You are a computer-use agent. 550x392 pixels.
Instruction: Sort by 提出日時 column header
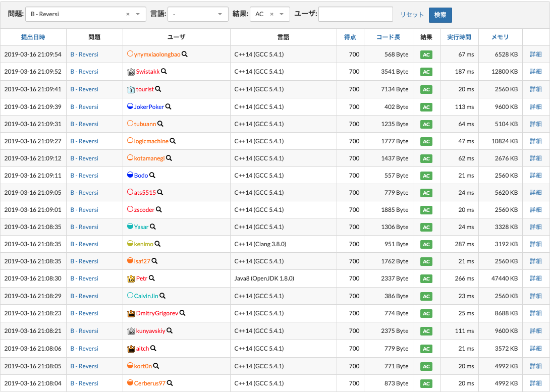[x=33, y=37]
